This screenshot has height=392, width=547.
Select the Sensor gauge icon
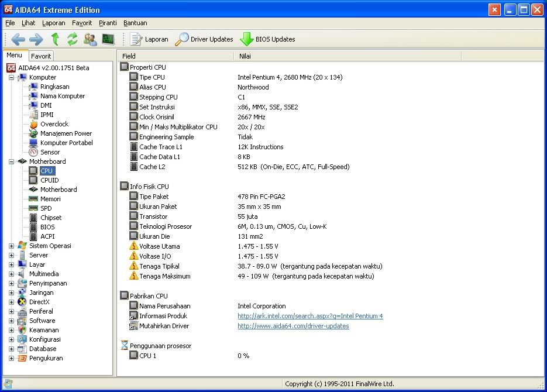[x=33, y=152]
